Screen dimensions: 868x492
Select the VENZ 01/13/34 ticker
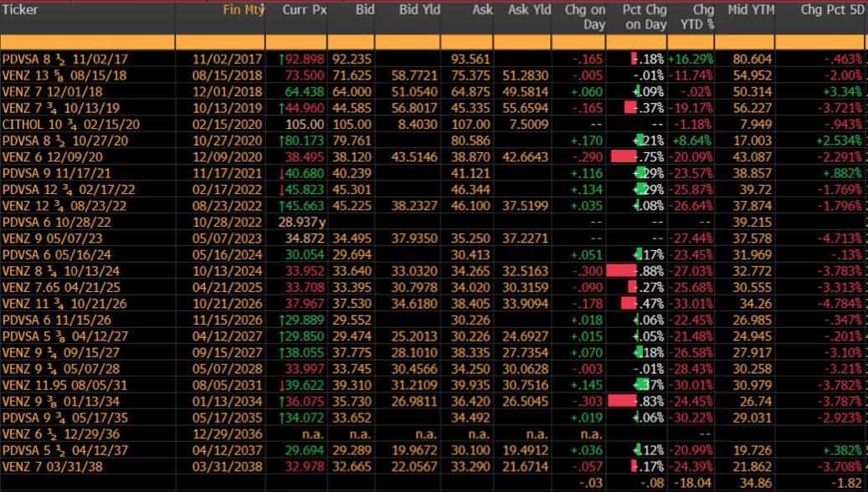pyautogui.click(x=61, y=402)
